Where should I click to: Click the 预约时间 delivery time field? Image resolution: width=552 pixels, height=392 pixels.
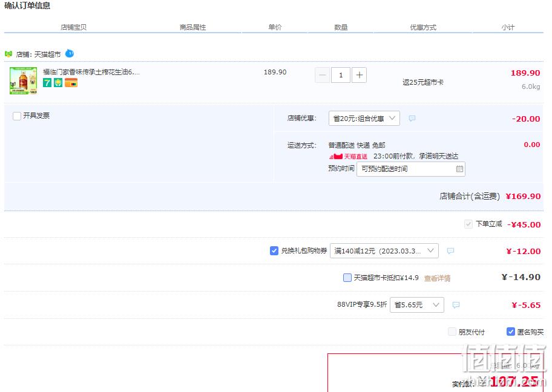click(x=411, y=169)
